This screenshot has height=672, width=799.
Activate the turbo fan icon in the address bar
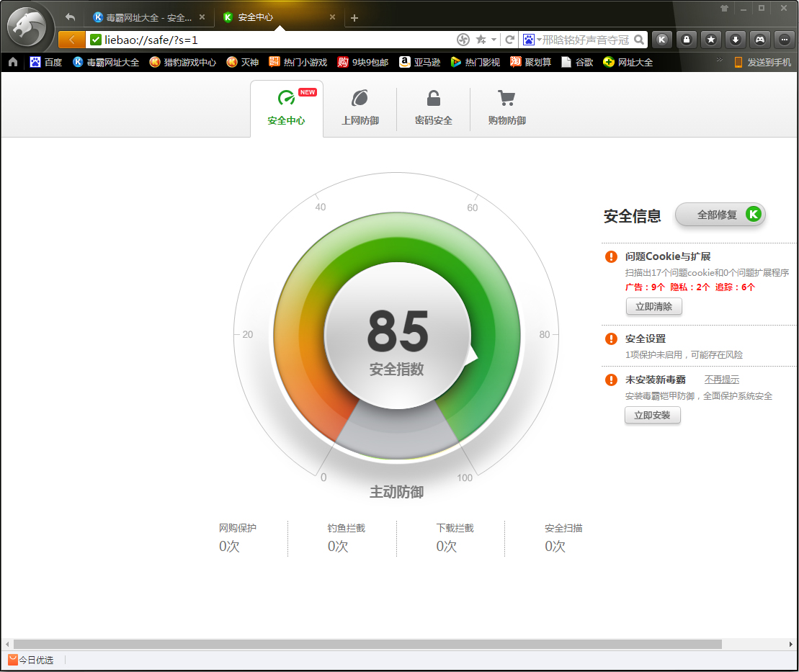[463, 40]
